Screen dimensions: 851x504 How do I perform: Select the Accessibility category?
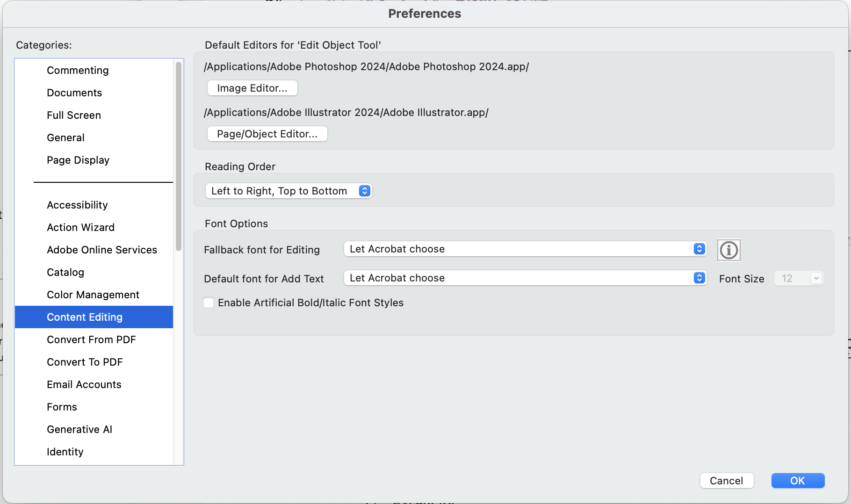tap(77, 205)
